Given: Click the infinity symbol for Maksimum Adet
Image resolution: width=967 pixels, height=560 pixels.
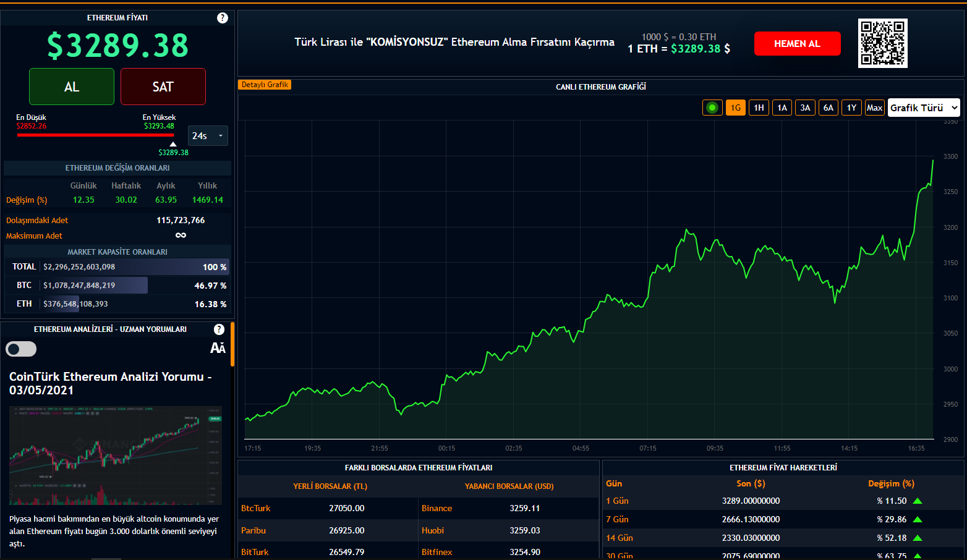Looking at the screenshot, I should (x=181, y=235).
